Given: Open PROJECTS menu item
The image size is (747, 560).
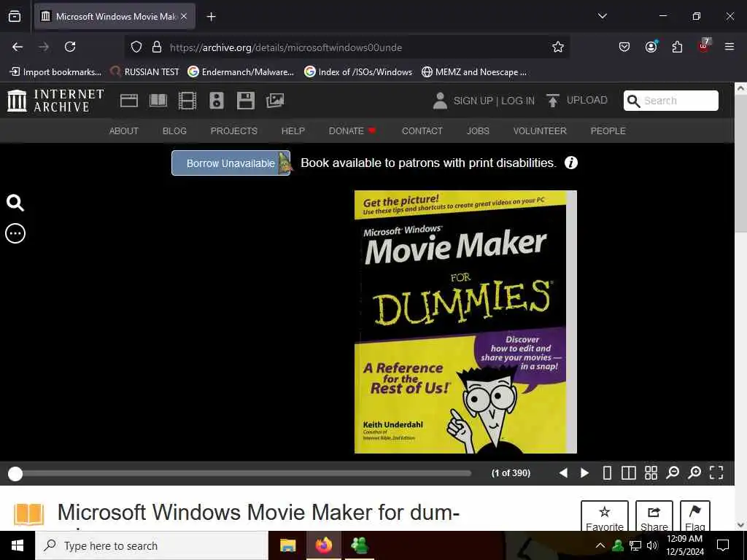Looking at the screenshot, I should (234, 131).
